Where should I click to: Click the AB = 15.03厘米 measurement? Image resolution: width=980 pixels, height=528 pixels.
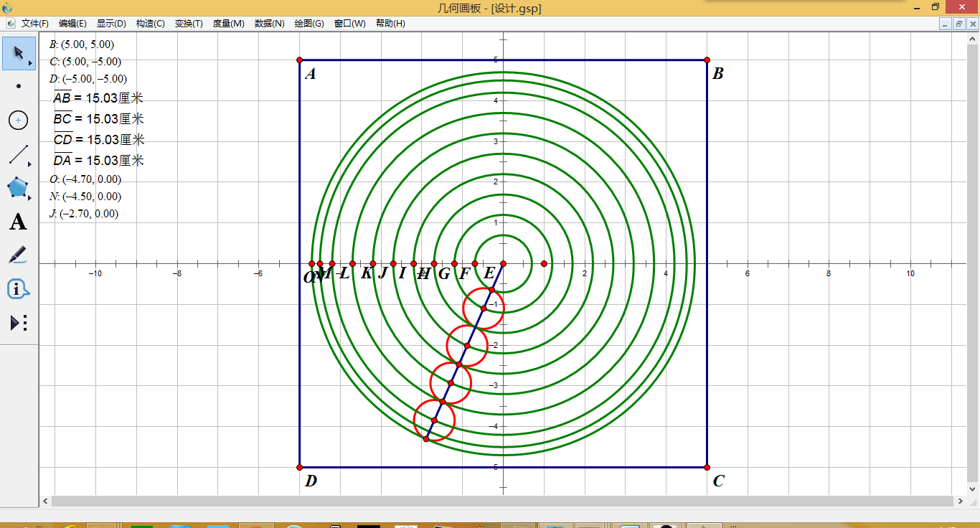click(x=98, y=98)
